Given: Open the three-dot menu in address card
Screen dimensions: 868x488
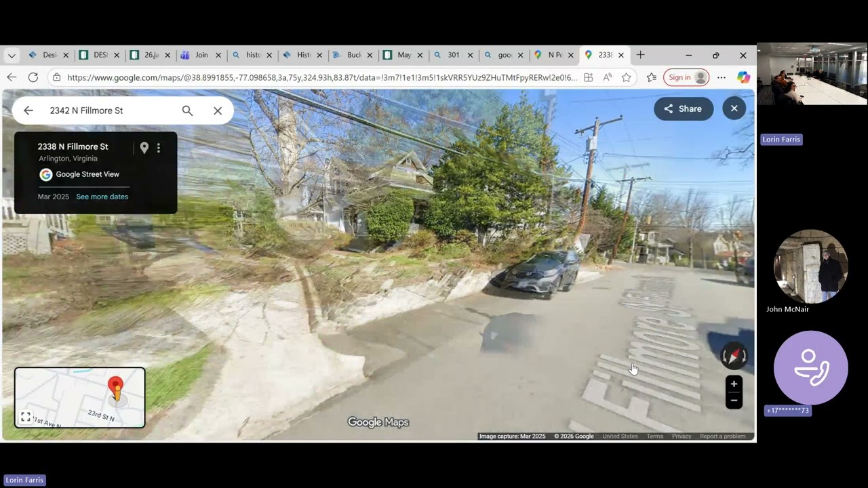Looking at the screenshot, I should click(x=159, y=148).
